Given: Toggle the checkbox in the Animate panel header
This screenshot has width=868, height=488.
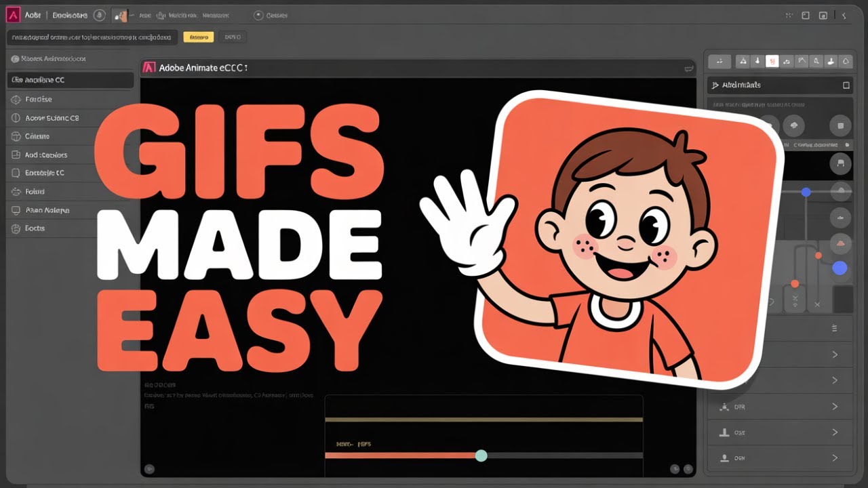Looking at the screenshot, I should point(846,85).
